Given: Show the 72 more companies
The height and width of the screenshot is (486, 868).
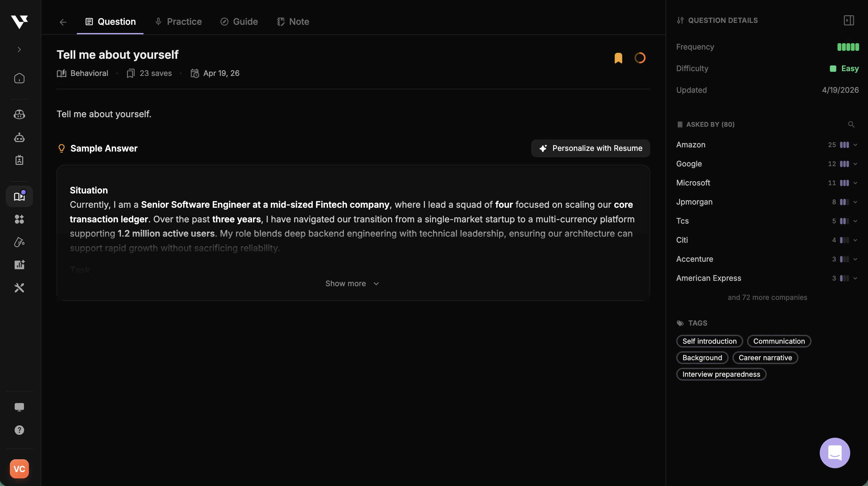Looking at the screenshot, I should [767, 297].
